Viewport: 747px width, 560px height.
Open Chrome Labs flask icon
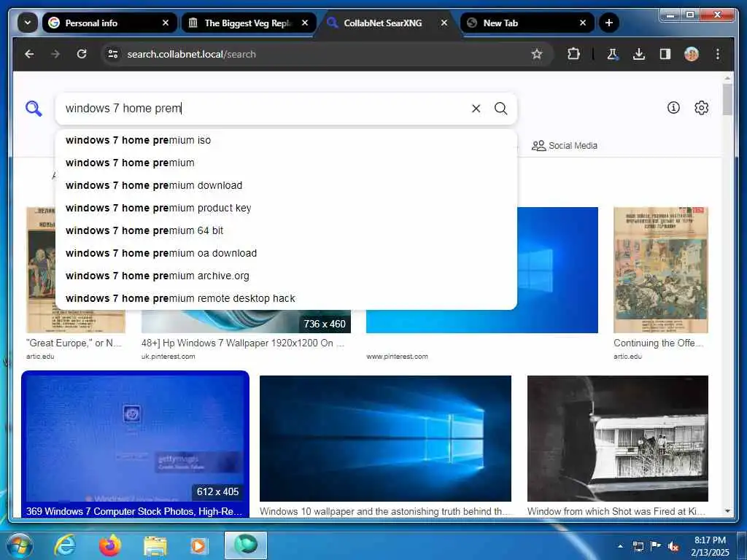tap(612, 54)
